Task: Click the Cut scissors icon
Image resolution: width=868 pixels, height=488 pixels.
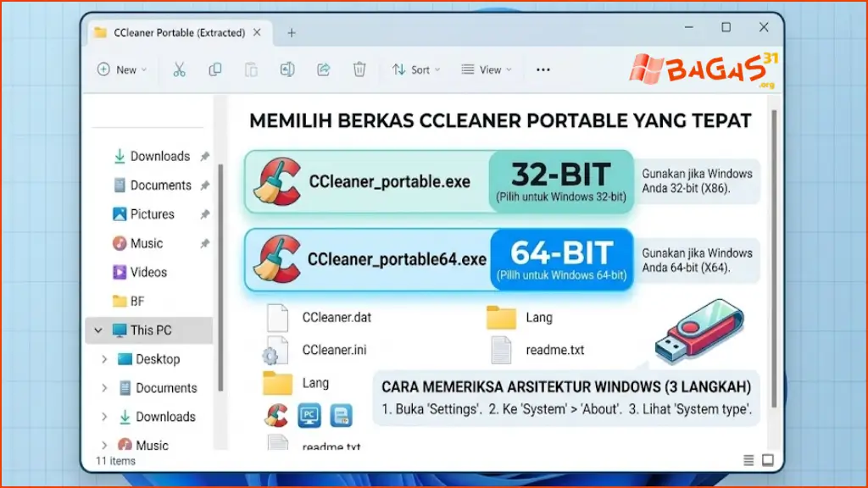Action: [179, 69]
